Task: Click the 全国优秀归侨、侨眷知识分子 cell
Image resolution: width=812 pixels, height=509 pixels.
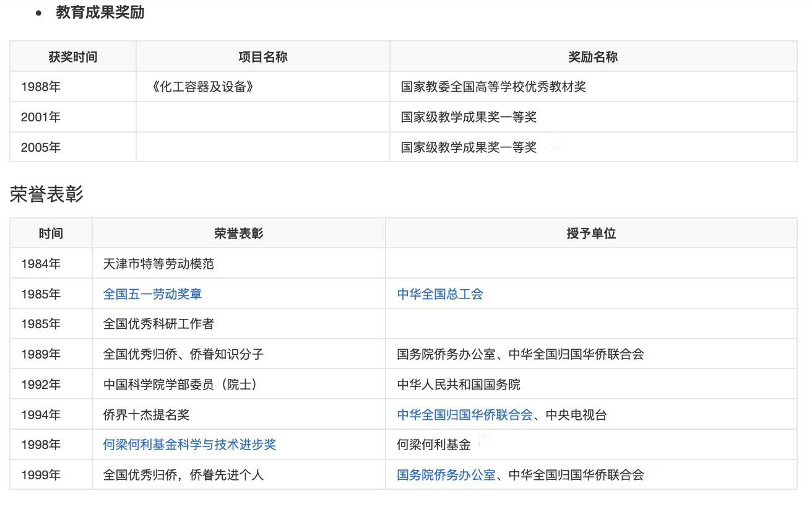Action: [239, 354]
